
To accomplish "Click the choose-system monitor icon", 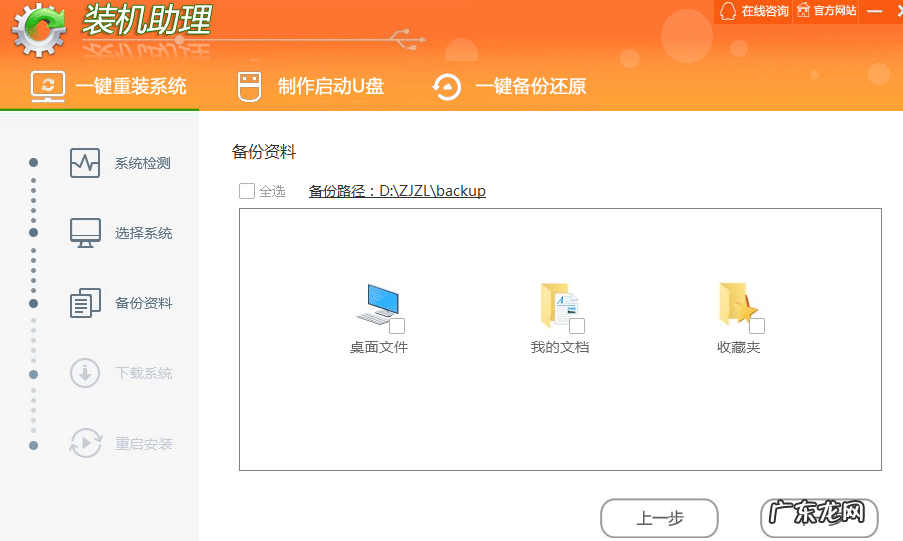I will 85,233.
